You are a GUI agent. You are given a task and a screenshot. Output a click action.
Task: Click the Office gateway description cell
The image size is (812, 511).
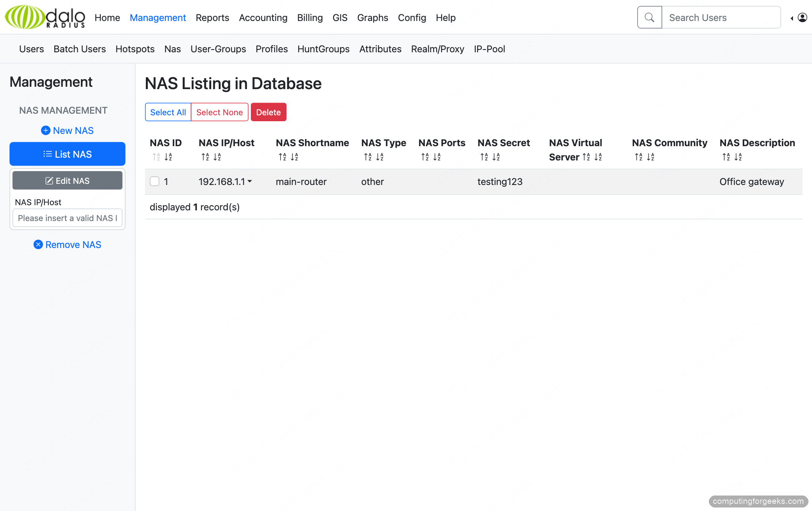[752, 182]
